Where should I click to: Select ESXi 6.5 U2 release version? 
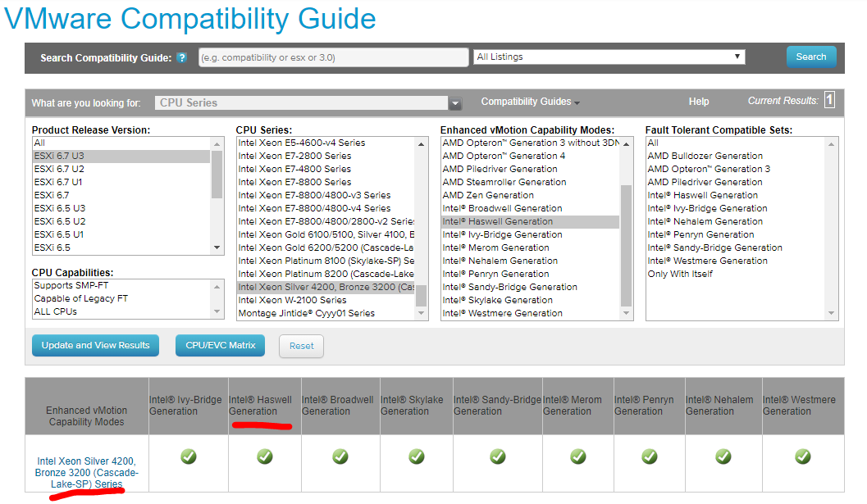121,221
